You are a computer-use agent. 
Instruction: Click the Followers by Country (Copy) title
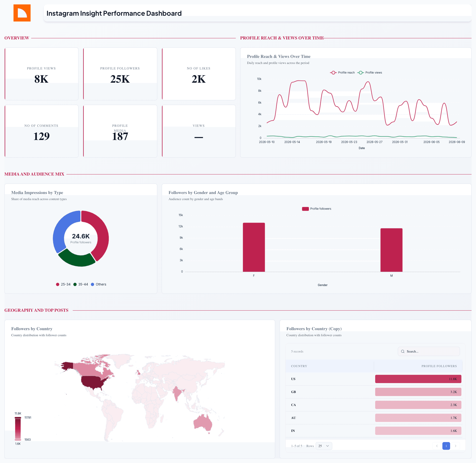[314, 329]
